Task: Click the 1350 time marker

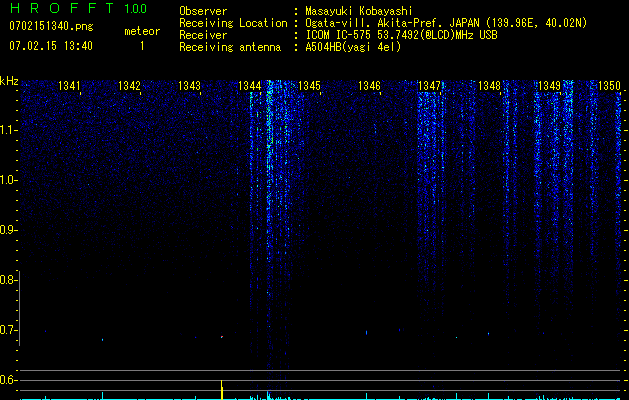Action: (609, 86)
